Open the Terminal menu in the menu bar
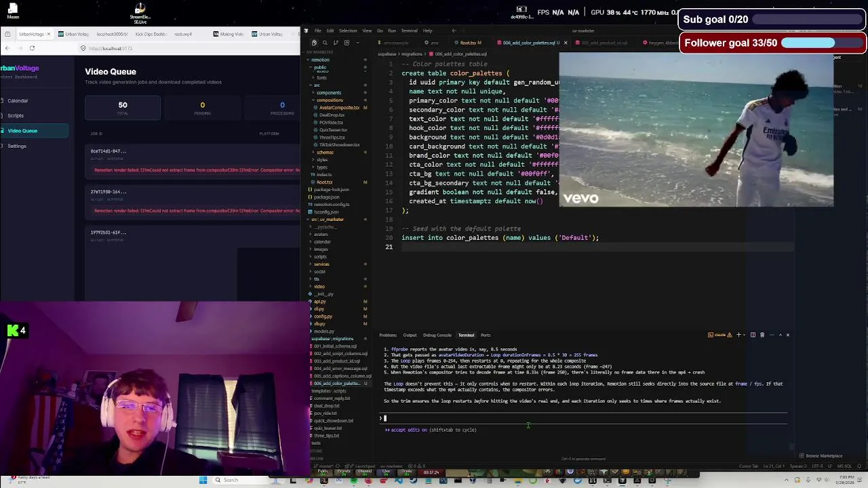 pyautogui.click(x=409, y=30)
